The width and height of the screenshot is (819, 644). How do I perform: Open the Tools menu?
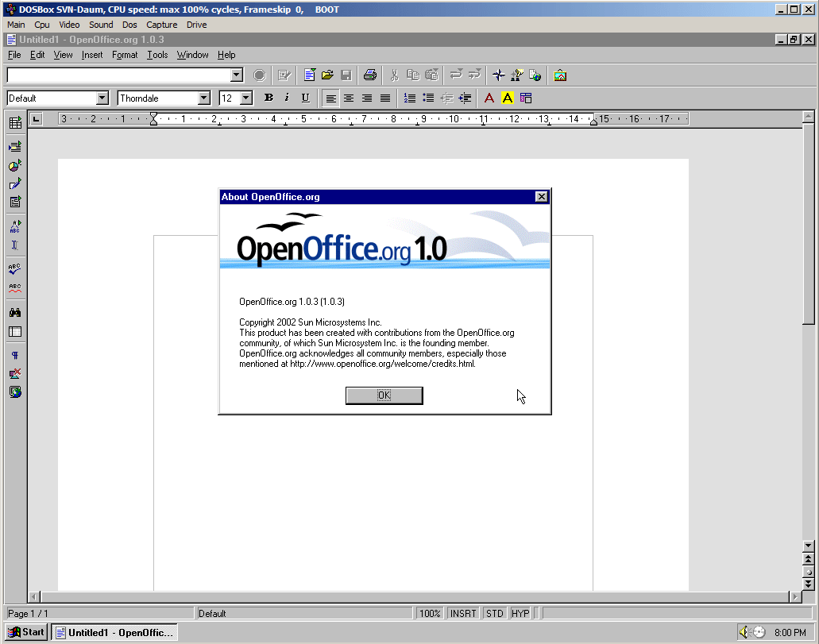pyautogui.click(x=157, y=55)
